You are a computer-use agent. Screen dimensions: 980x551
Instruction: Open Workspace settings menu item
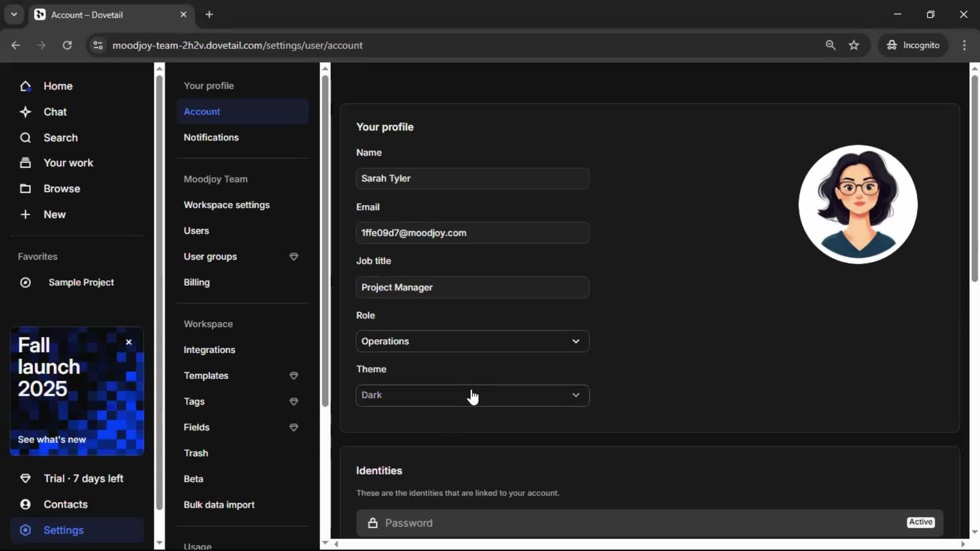[x=226, y=205]
